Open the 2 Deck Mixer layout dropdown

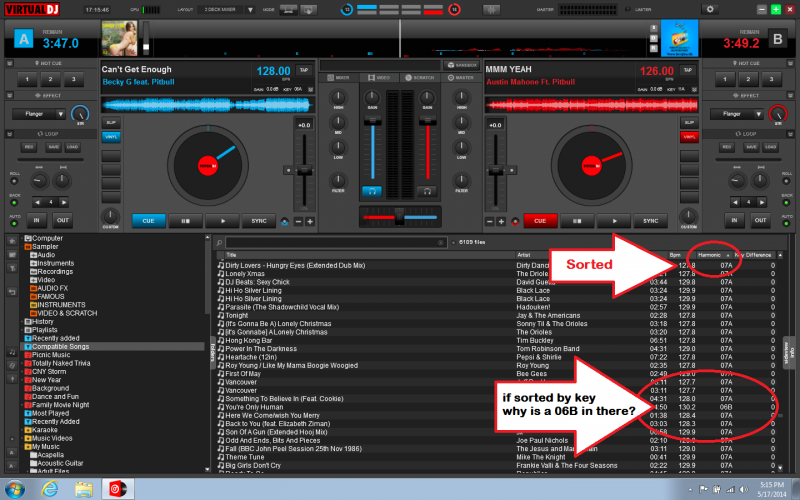(250, 10)
